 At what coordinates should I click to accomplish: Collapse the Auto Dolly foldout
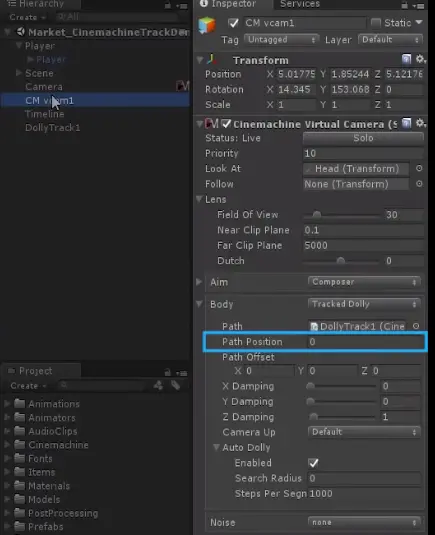pos(216,447)
